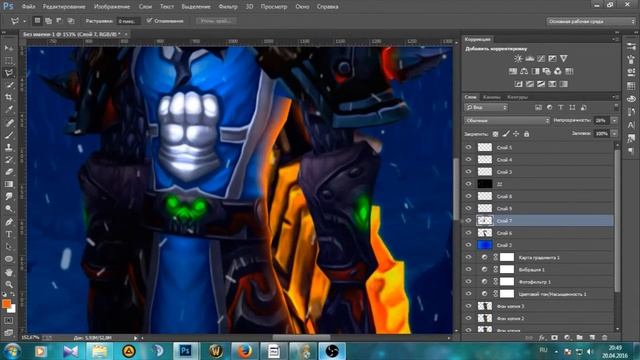This screenshot has height=360, width=640.
Task: Click the Photoshop taskbar icon
Action: pyautogui.click(x=185, y=351)
